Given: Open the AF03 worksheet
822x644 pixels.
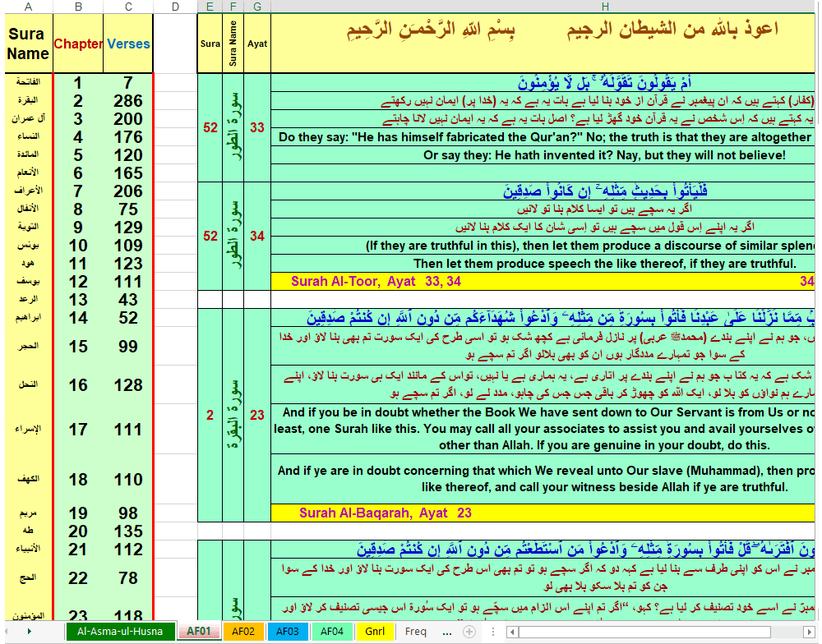Looking at the screenshot, I should pos(286,632).
